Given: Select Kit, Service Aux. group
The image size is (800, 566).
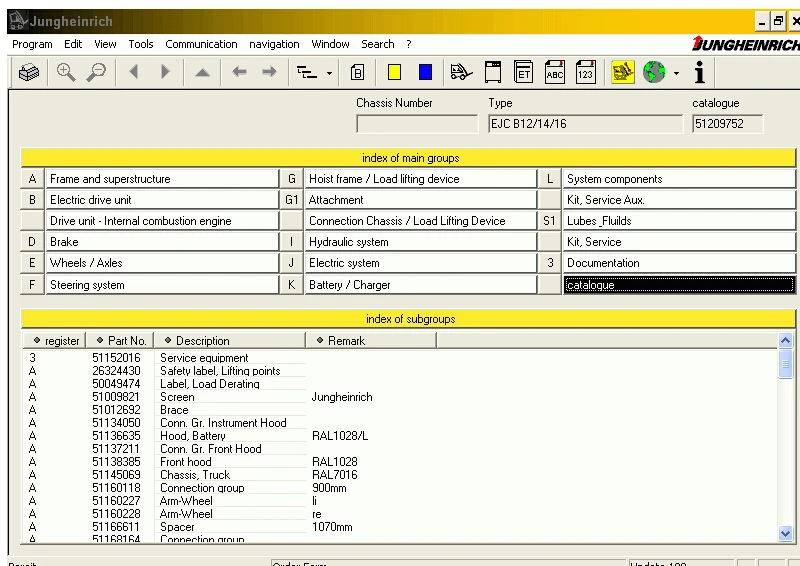Looking at the screenshot, I should coord(679,200).
